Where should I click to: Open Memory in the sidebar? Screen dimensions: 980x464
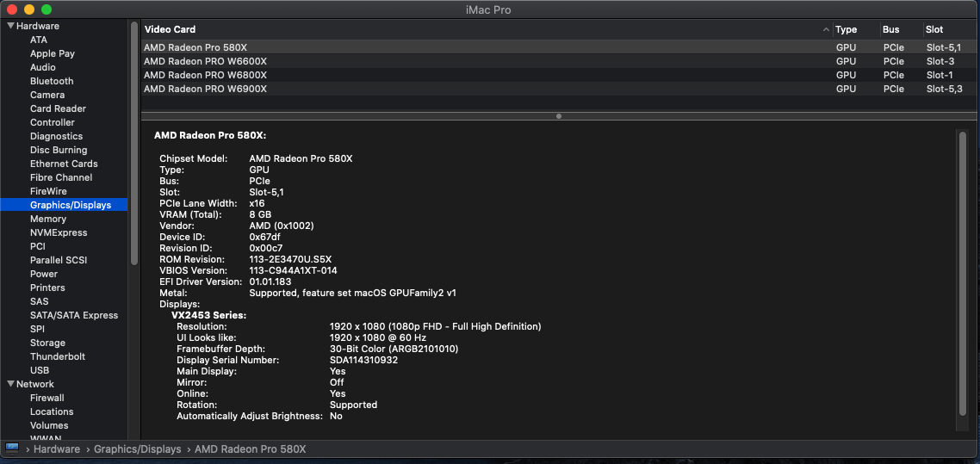(48, 219)
